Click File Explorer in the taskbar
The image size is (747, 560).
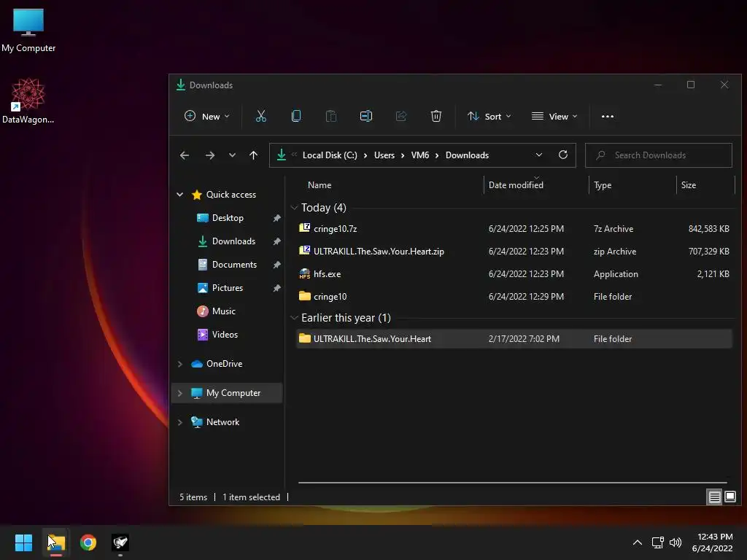(55, 542)
